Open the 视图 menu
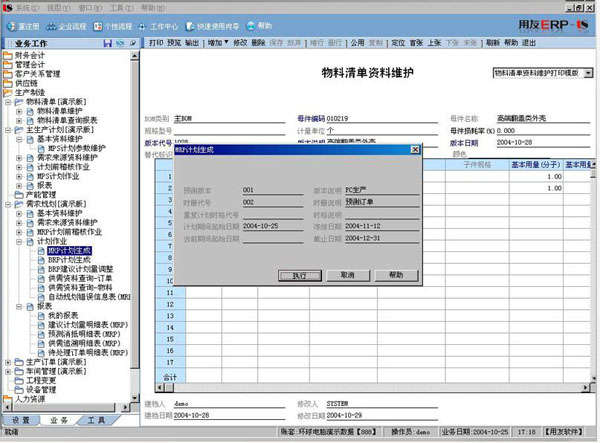Screen dimensions: 600x443 coord(59,8)
